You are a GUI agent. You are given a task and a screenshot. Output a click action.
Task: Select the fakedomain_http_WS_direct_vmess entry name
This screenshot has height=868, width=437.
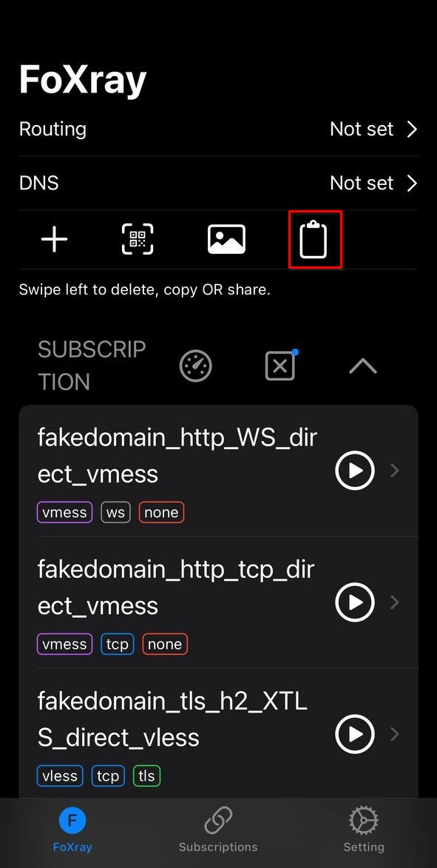177,456
